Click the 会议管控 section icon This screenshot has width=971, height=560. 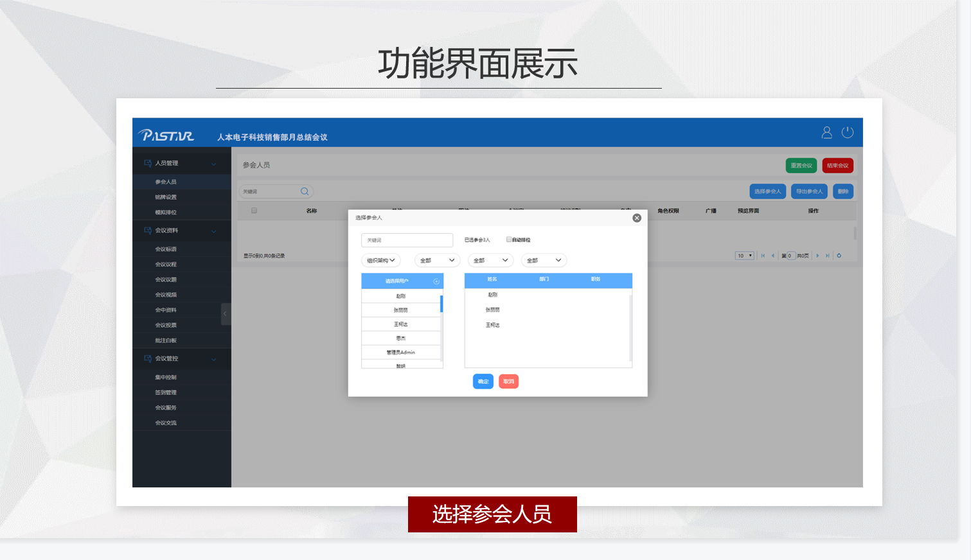pyautogui.click(x=148, y=358)
